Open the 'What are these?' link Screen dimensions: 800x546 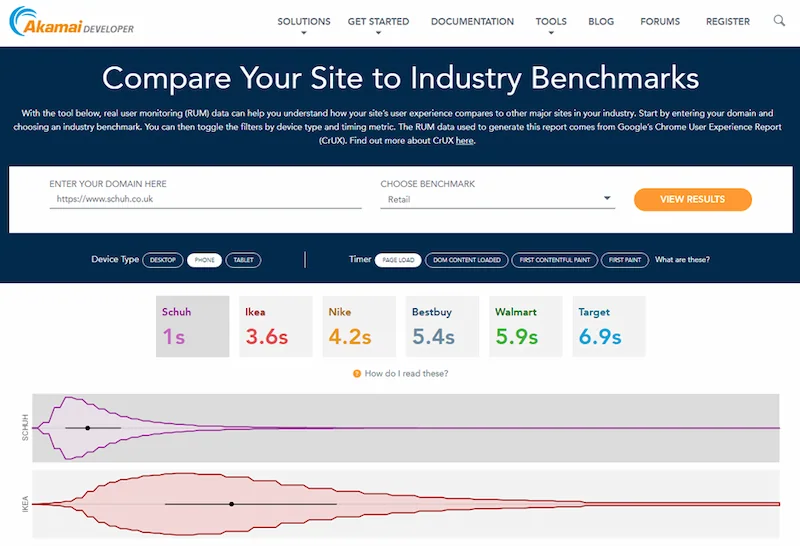pos(682,260)
